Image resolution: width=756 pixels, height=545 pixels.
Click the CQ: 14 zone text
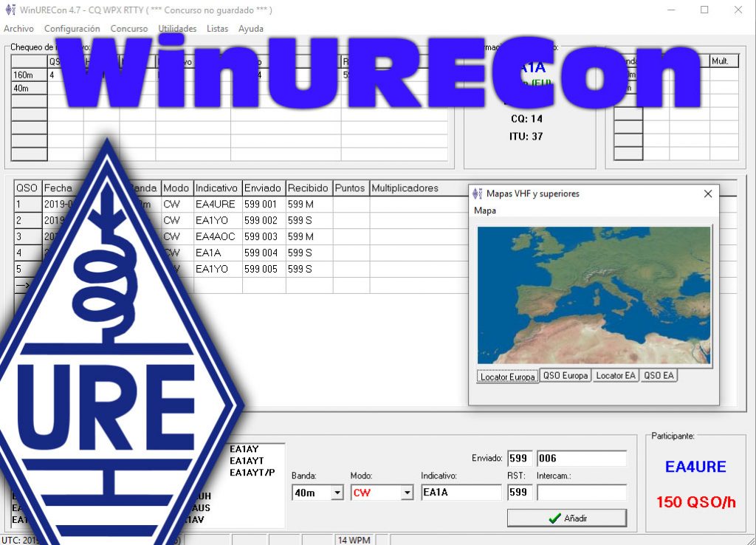[x=526, y=119]
